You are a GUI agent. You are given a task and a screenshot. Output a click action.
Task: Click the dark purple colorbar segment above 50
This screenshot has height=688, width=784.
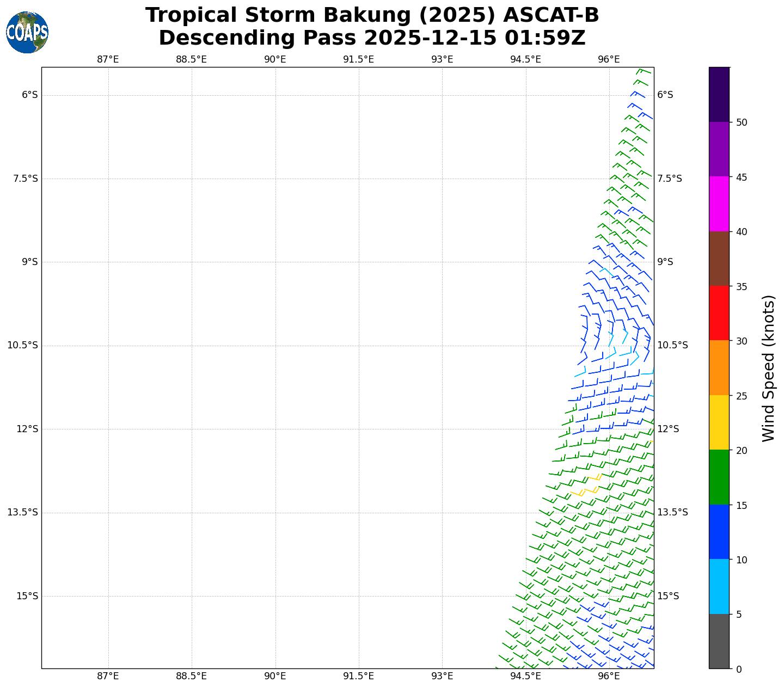click(719, 94)
